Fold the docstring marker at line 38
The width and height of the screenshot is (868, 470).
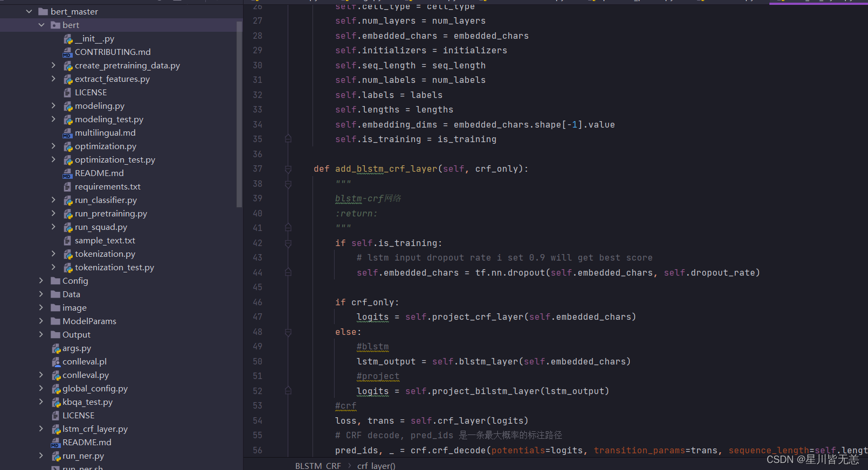click(288, 184)
